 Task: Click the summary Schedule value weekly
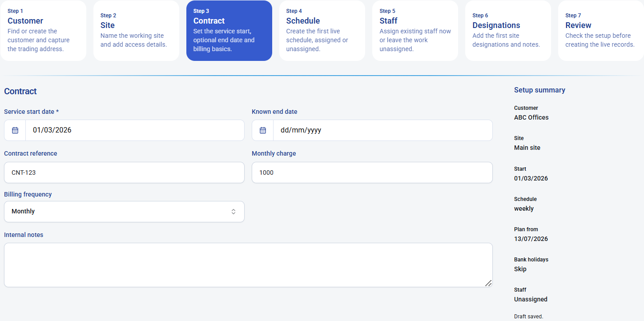(x=523, y=209)
